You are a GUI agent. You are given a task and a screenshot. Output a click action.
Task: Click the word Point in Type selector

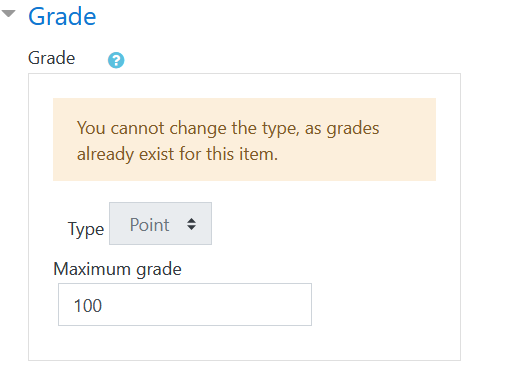coord(149,225)
